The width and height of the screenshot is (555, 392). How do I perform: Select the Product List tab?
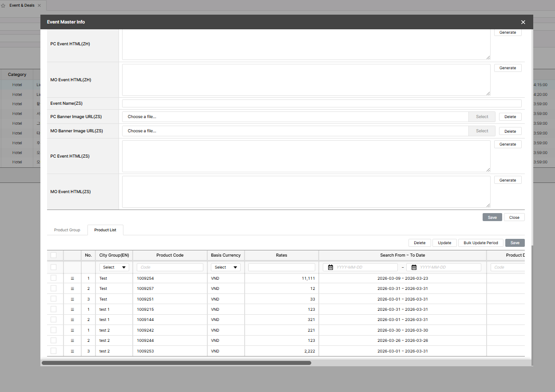pyautogui.click(x=105, y=230)
